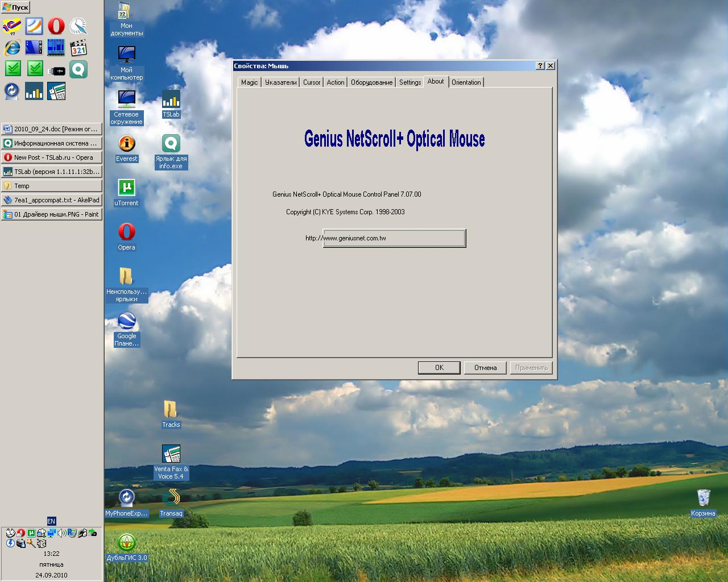Launch ДубльГИС 3.0 from desktop
Viewport: 728px width, 582px height.
[x=126, y=543]
